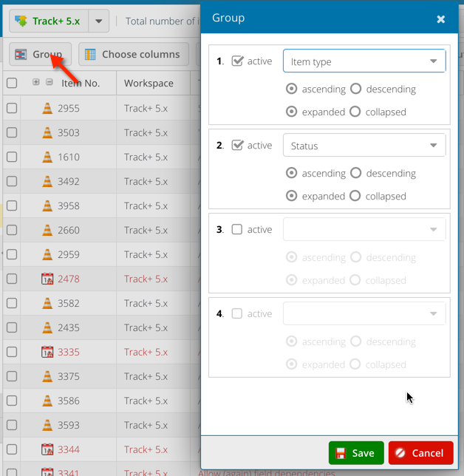Image resolution: width=464 pixels, height=476 pixels.
Task: Click the calendar icon beside item 2478
Action: tap(47, 279)
